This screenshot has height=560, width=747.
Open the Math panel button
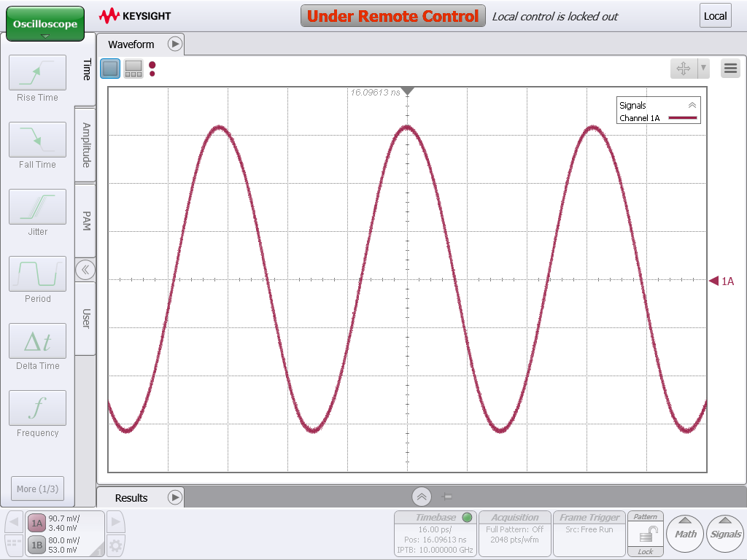click(685, 534)
